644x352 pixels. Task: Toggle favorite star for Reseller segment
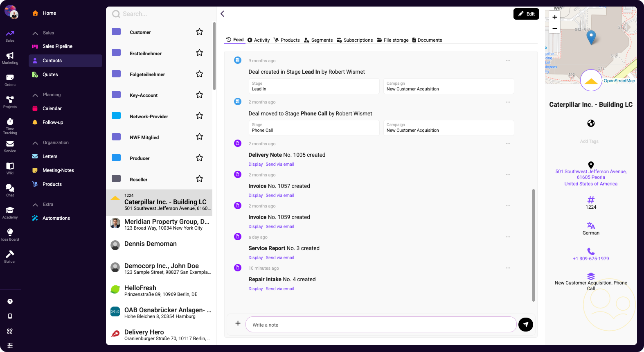(200, 179)
